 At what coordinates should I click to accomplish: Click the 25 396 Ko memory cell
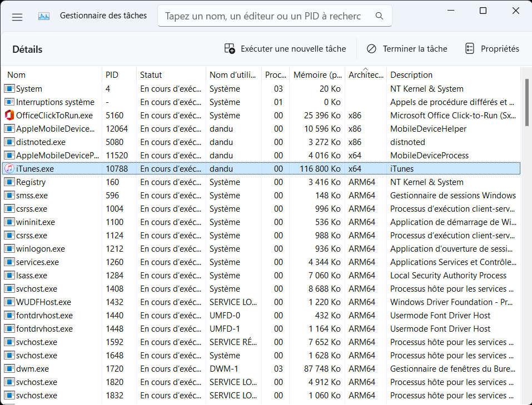point(322,116)
